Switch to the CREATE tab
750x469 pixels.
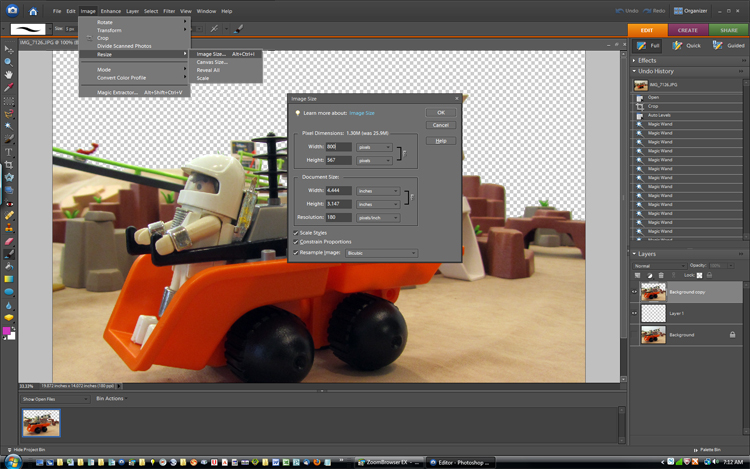click(688, 30)
